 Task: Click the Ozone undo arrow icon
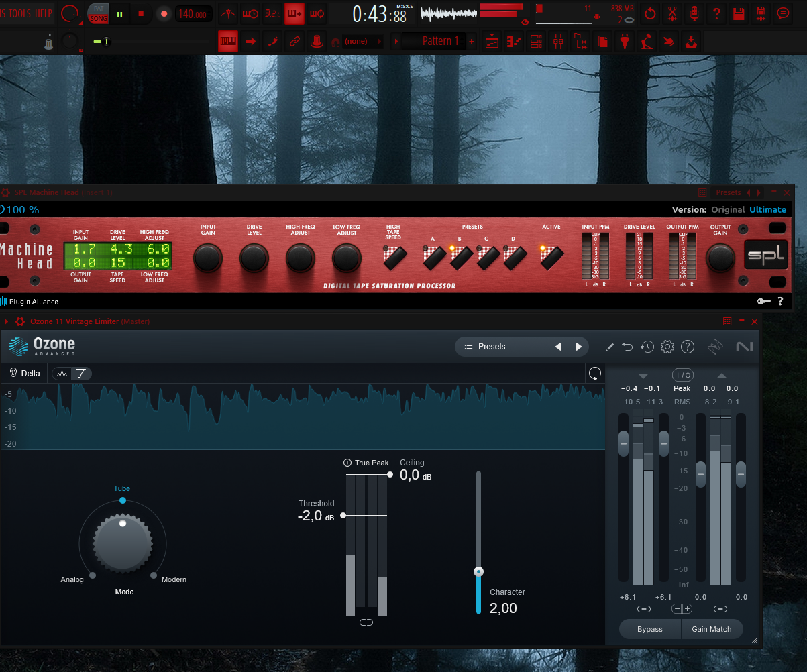coord(627,347)
